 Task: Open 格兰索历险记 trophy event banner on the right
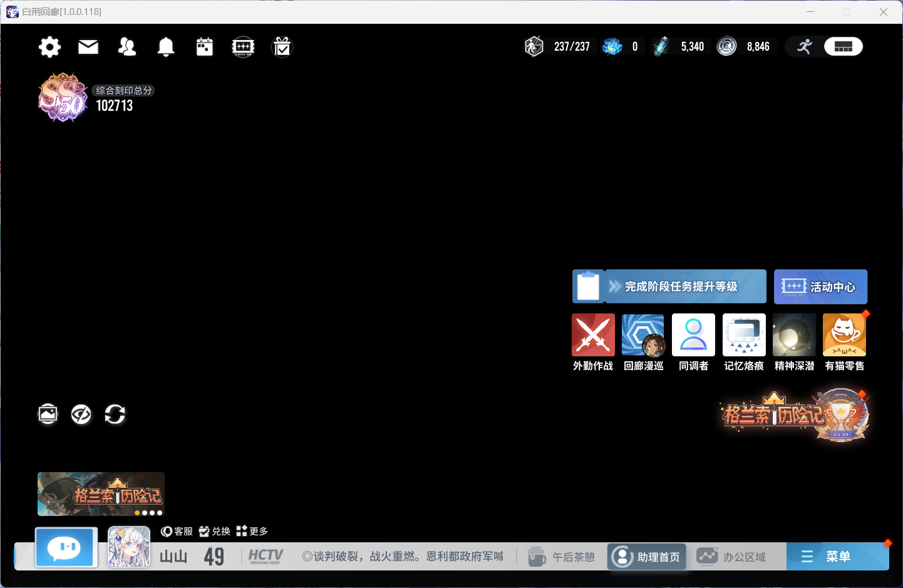click(795, 415)
